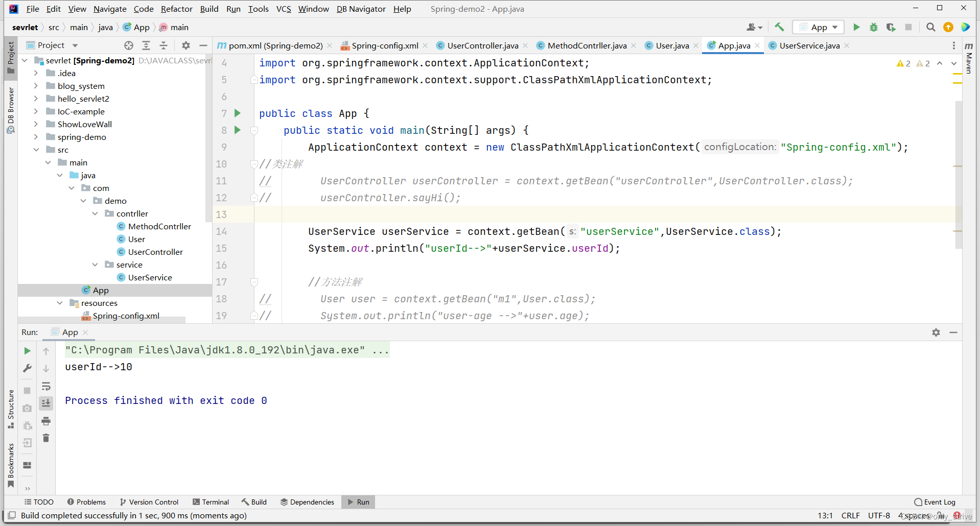
Task: Minimize the Run tool window
Action: [x=953, y=332]
